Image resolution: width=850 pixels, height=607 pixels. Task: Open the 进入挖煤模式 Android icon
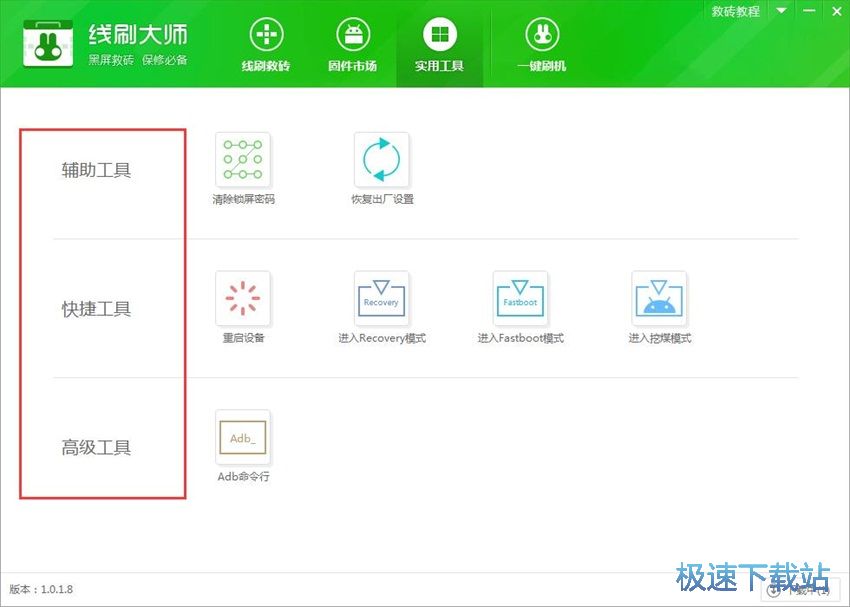[x=659, y=299]
